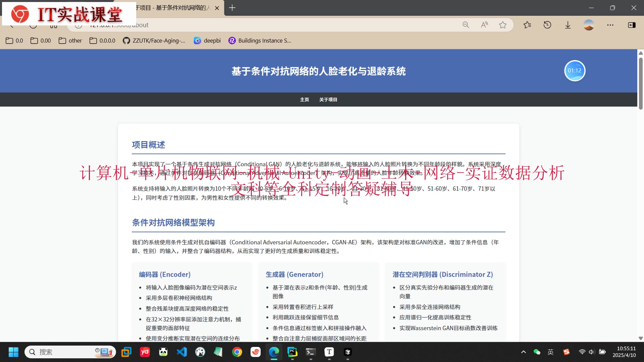Open the Downloads icon

click(x=568, y=25)
